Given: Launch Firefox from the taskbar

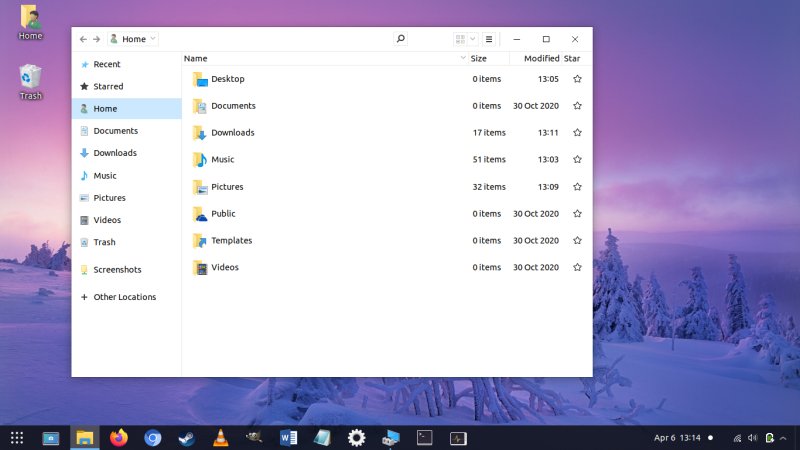Looking at the screenshot, I should point(119,438).
